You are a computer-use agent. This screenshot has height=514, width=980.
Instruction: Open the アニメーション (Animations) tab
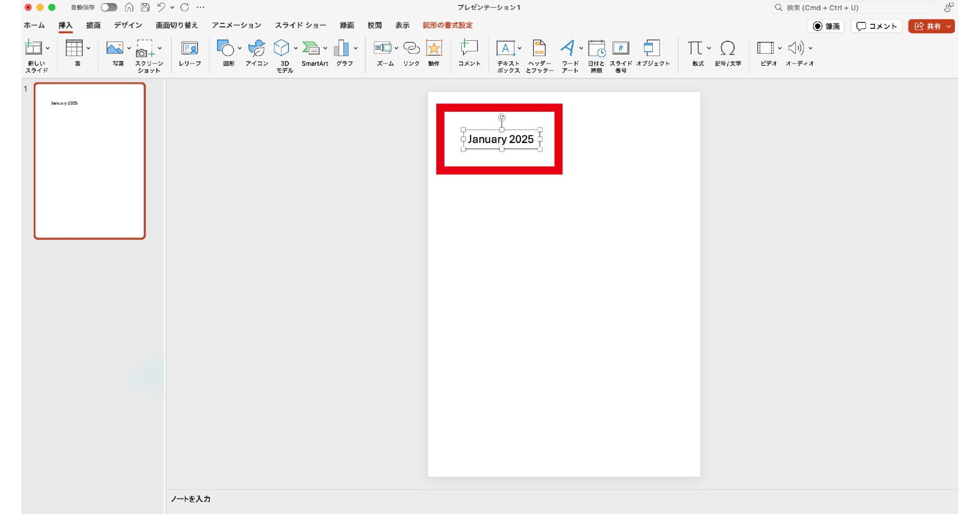coord(236,25)
